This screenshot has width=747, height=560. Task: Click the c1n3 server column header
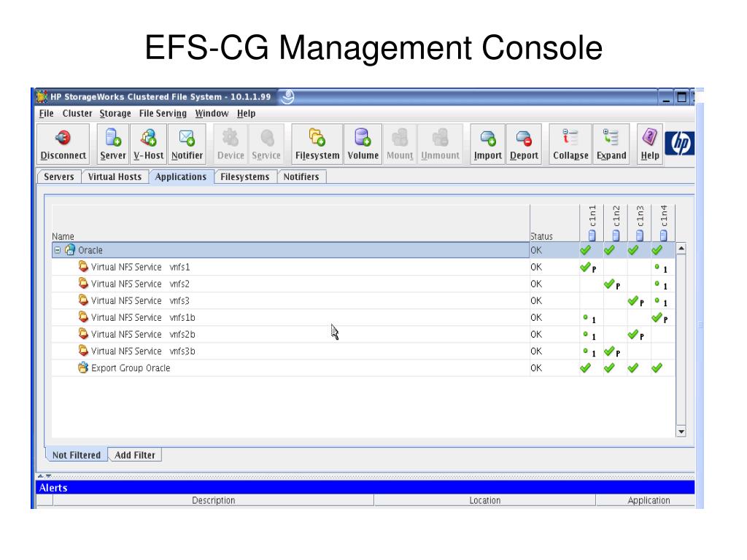pyautogui.click(x=640, y=223)
